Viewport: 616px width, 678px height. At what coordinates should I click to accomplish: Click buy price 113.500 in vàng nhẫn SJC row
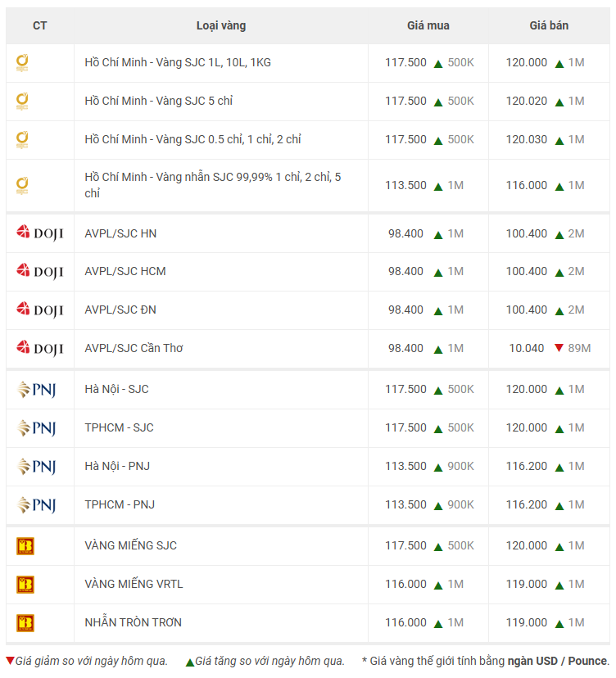405,186
